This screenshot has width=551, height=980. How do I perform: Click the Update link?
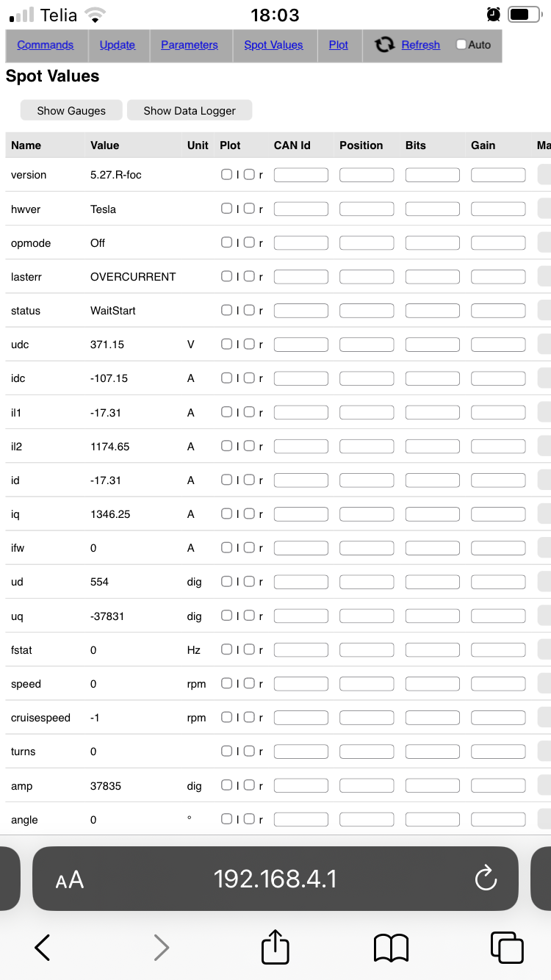tap(118, 45)
